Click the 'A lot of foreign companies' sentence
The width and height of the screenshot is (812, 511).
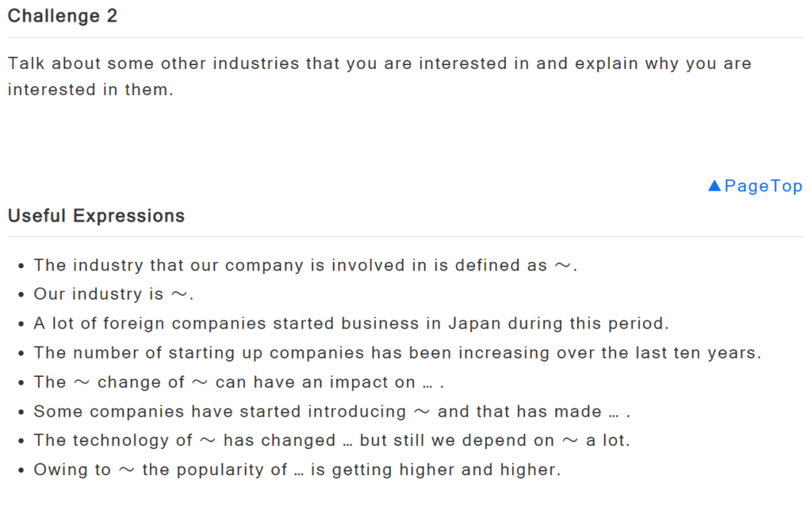[x=351, y=324]
